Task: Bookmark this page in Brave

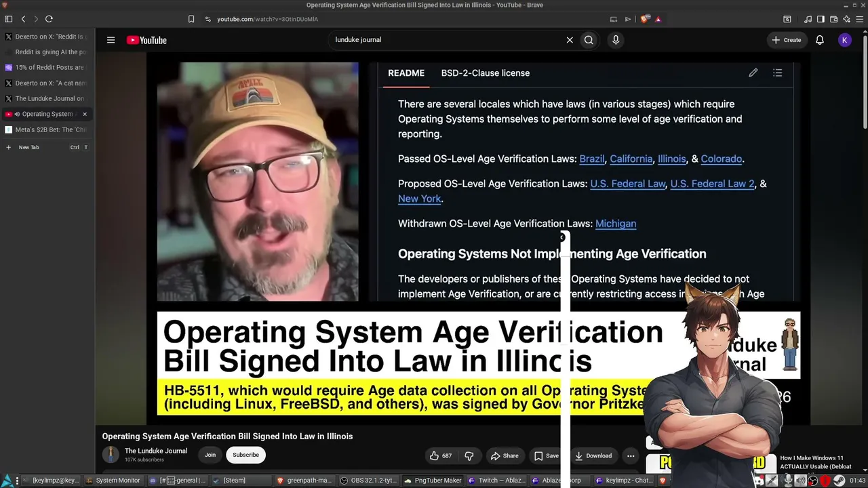Action: (191, 19)
